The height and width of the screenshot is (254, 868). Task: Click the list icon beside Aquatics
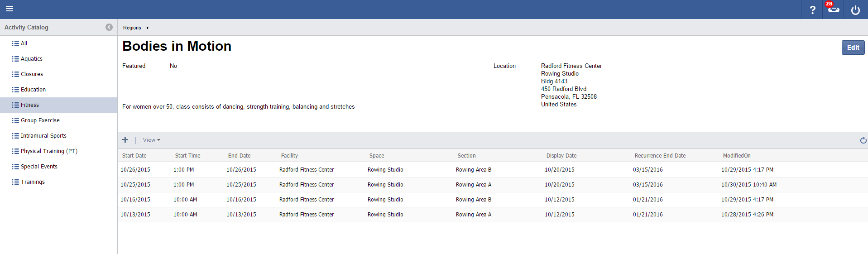[x=15, y=59]
